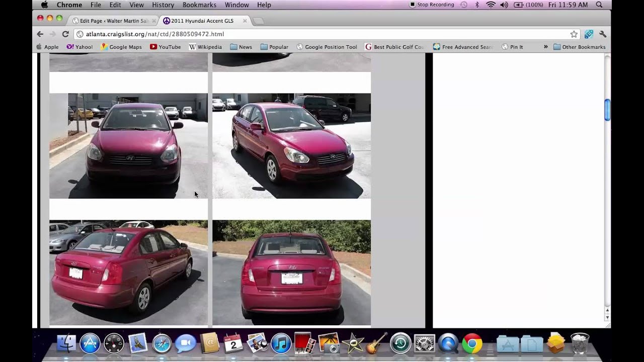Click the page's vertical scrollbar thumb

pos(607,110)
